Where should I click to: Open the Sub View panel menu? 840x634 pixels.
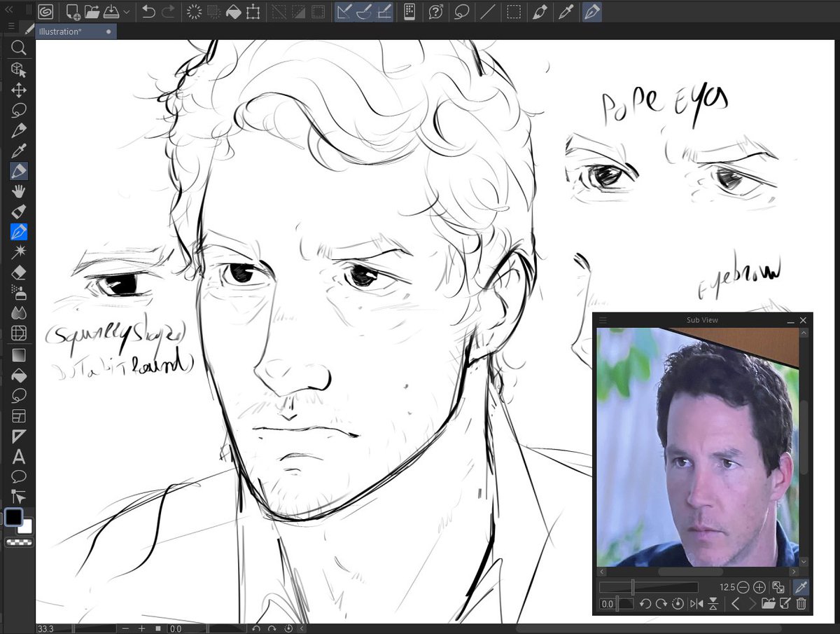tap(603, 319)
